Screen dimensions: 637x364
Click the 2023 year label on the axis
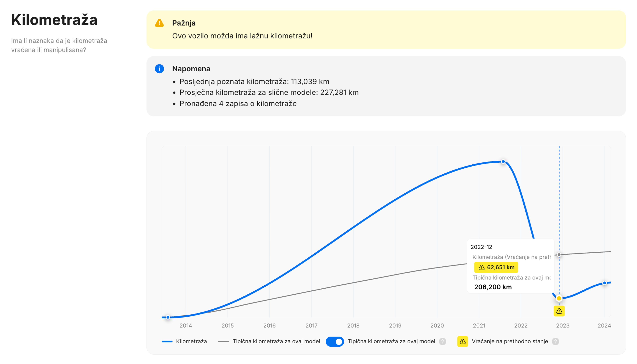point(563,326)
